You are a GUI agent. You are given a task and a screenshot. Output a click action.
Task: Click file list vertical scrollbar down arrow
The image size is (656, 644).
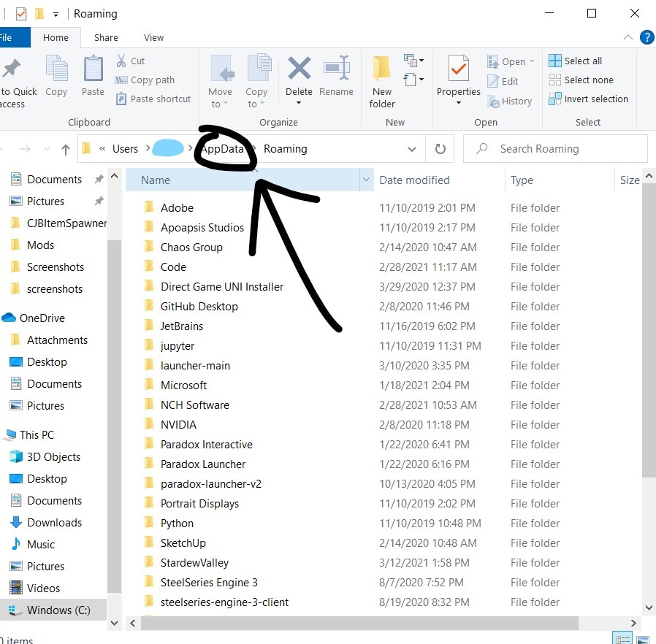pos(649,607)
